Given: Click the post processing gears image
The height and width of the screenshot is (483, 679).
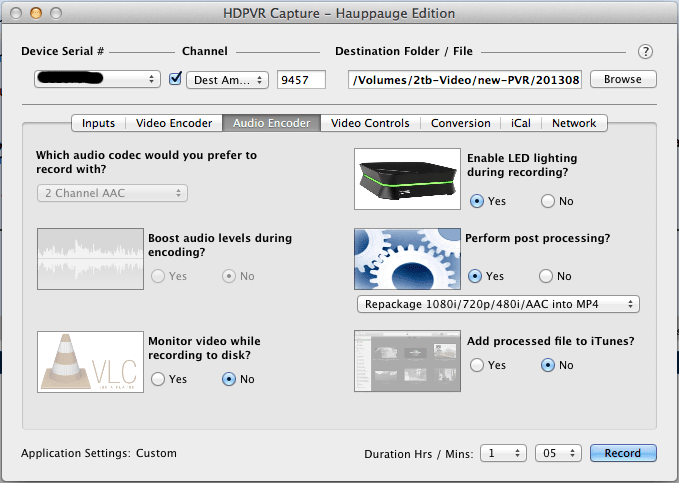Looking at the screenshot, I should pos(407,259).
